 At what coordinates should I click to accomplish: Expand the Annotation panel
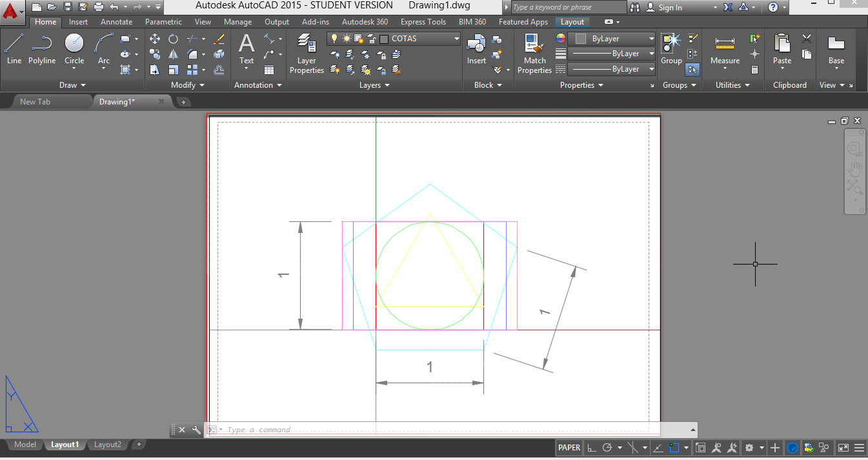point(258,85)
